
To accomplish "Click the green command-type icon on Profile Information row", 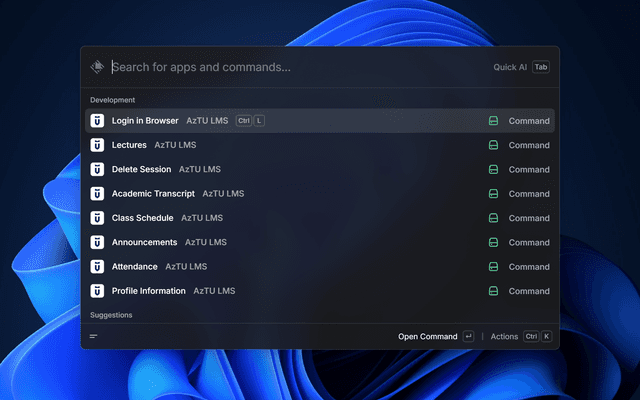I will click(x=493, y=291).
